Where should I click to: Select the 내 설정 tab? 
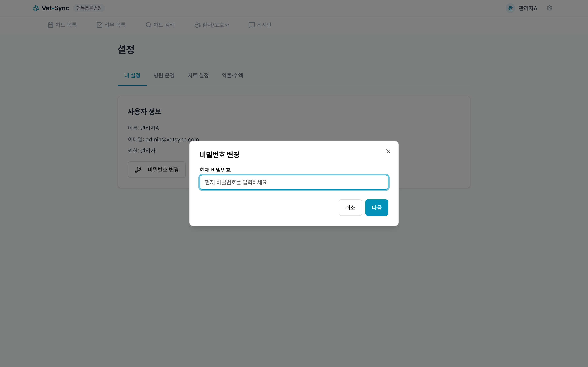click(x=132, y=75)
